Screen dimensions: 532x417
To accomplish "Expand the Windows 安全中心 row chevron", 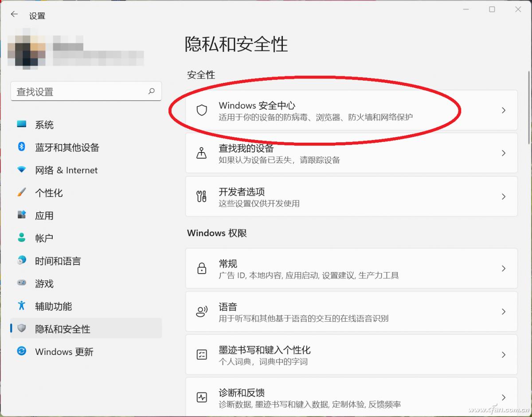I will pyautogui.click(x=504, y=110).
